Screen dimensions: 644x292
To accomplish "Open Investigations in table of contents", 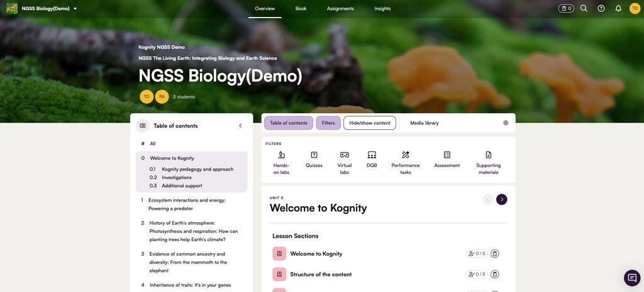I will click(177, 178).
